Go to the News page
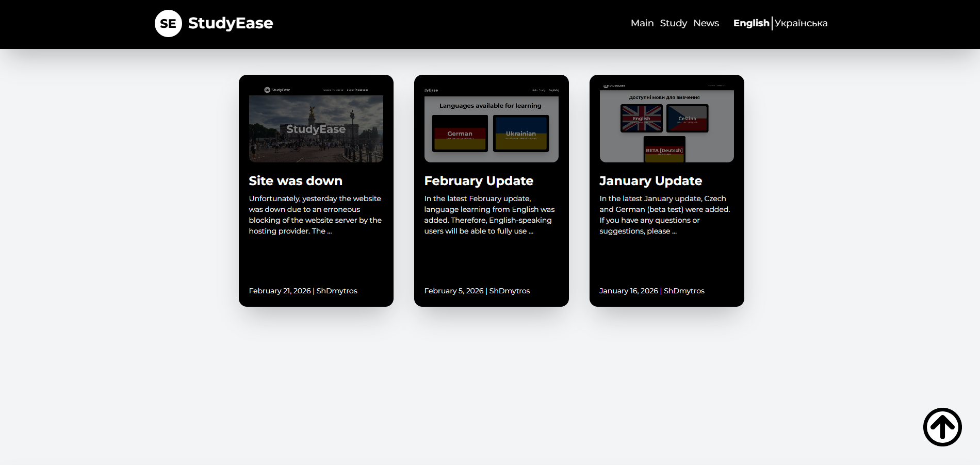 (x=706, y=23)
